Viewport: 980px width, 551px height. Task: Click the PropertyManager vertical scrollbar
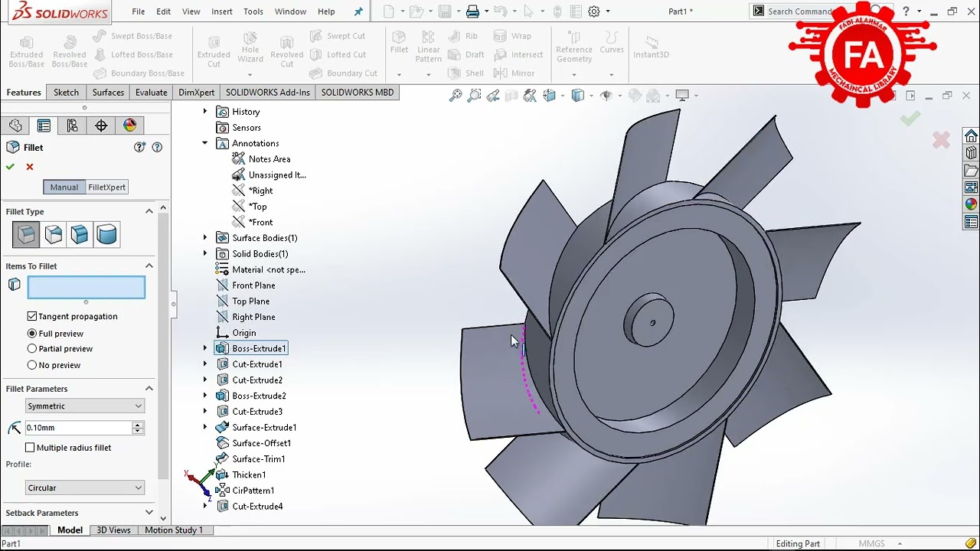[x=163, y=344]
